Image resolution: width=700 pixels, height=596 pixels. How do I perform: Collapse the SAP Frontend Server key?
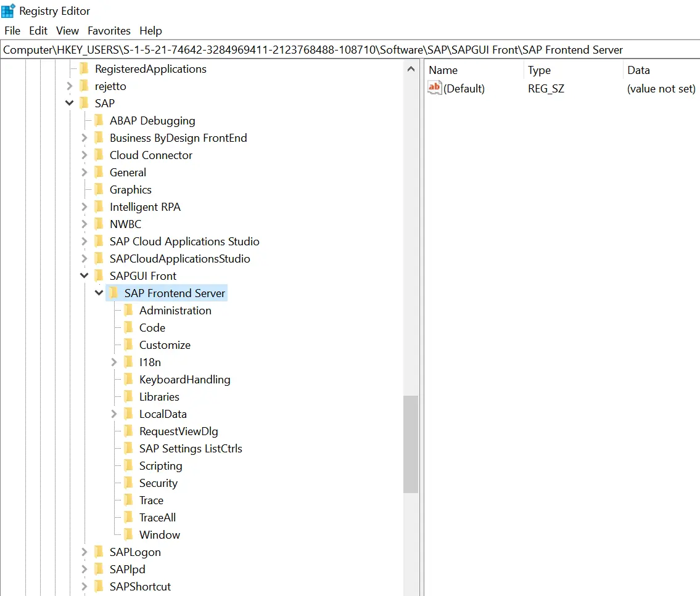click(99, 293)
